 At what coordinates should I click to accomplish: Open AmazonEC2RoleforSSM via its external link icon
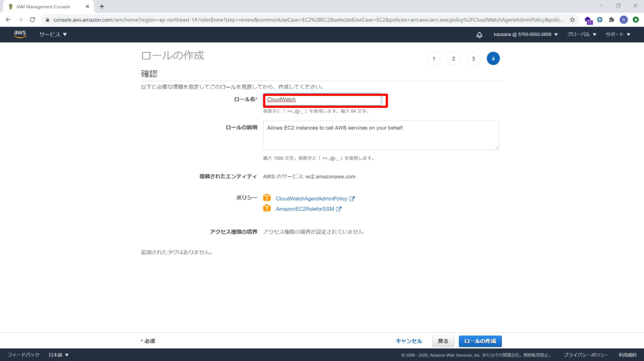pos(339,209)
